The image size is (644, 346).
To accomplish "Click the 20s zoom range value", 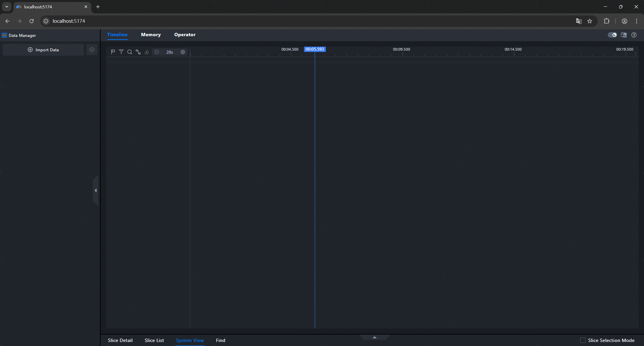I will [170, 52].
